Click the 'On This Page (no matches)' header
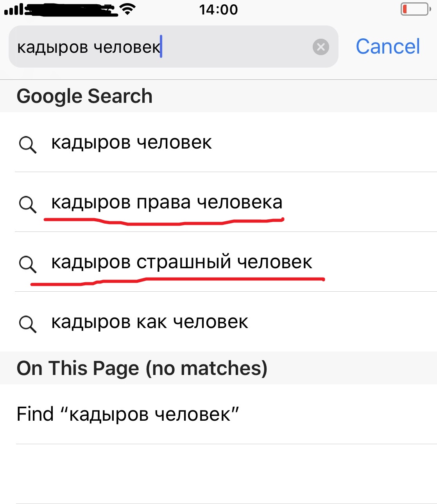437x504 pixels. coord(142,368)
